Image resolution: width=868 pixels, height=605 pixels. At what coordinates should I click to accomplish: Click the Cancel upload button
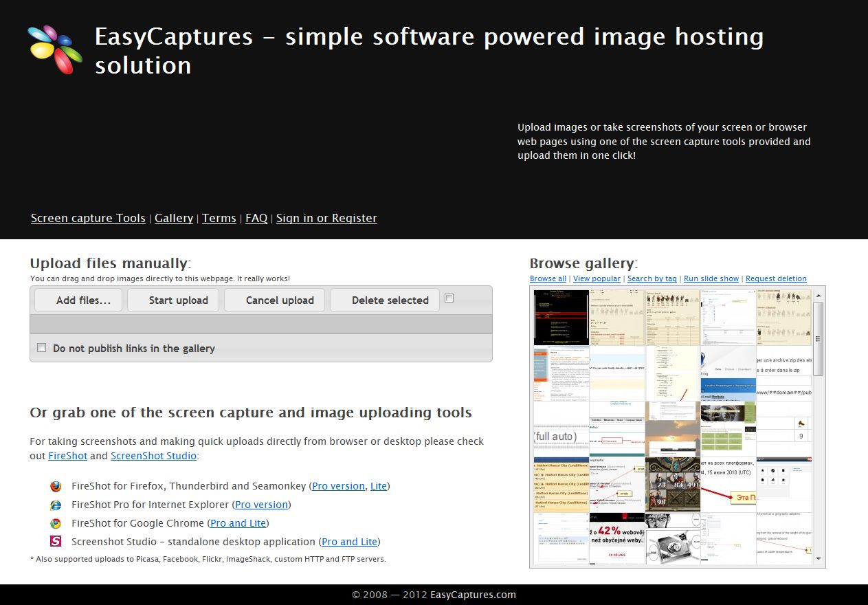point(280,300)
